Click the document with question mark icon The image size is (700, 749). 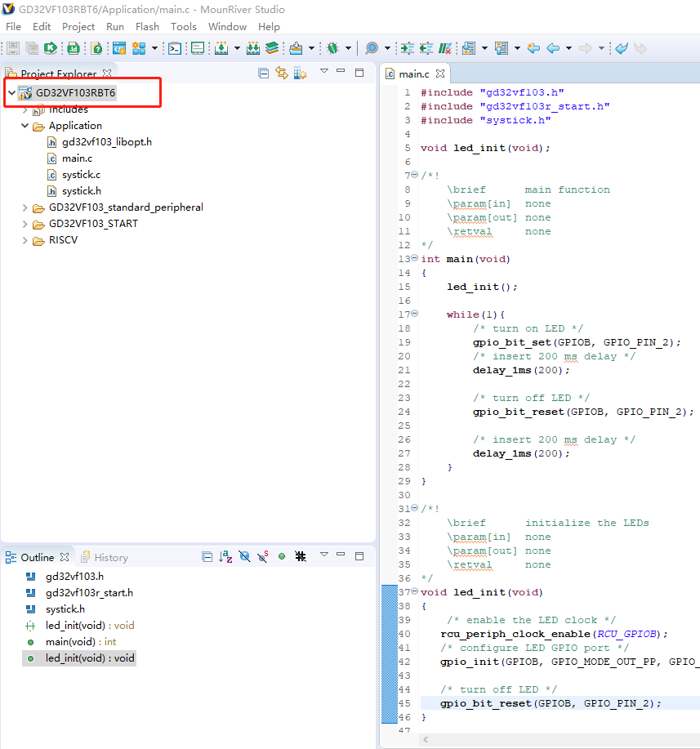pyautogui.click(x=96, y=48)
